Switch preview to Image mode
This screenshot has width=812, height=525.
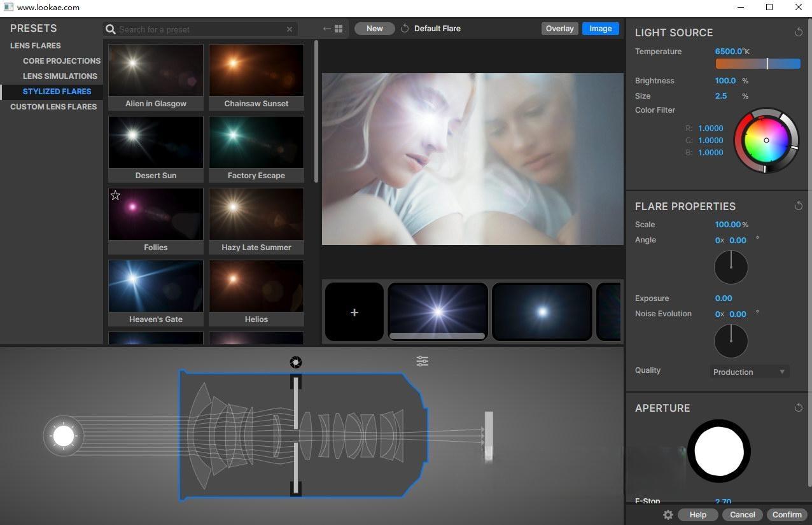click(600, 29)
